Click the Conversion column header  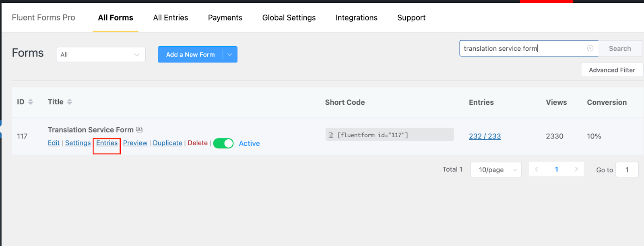pos(607,102)
